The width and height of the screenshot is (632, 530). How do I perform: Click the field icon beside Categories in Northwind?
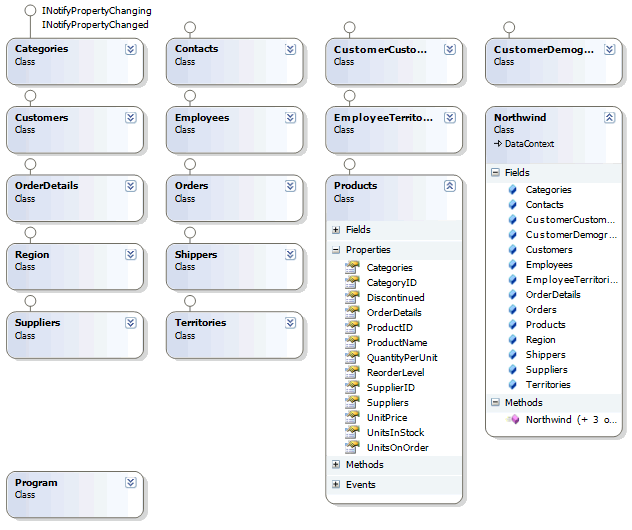pyautogui.click(x=512, y=189)
